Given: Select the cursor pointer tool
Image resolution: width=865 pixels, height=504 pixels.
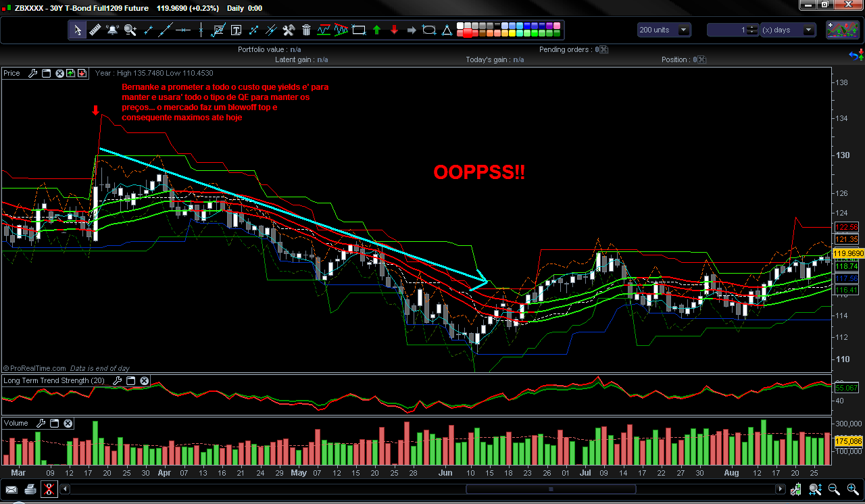Looking at the screenshot, I should pos(78,30).
